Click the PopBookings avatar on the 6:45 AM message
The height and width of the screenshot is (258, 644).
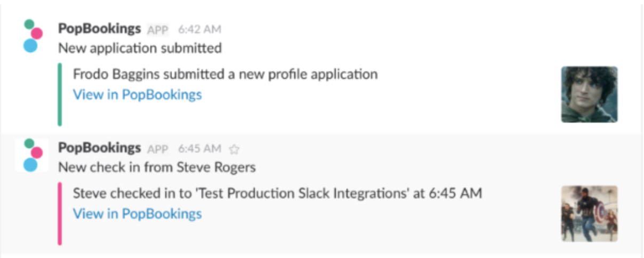click(33, 155)
